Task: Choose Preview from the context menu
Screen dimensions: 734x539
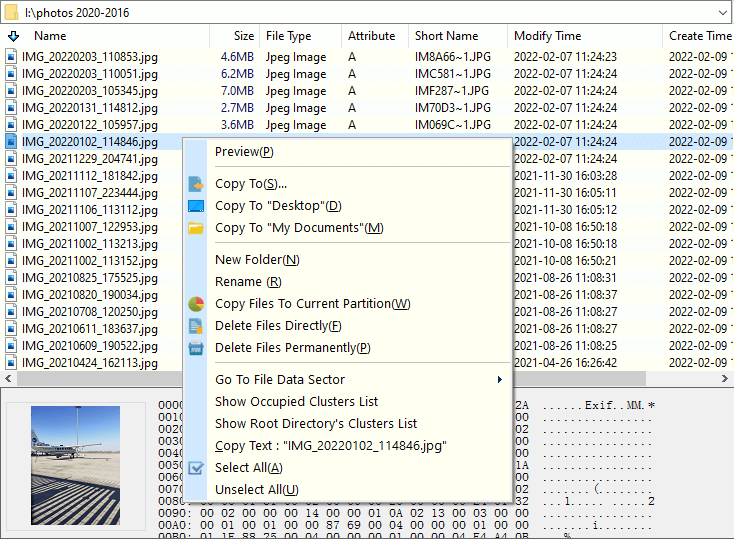Action: [243, 152]
